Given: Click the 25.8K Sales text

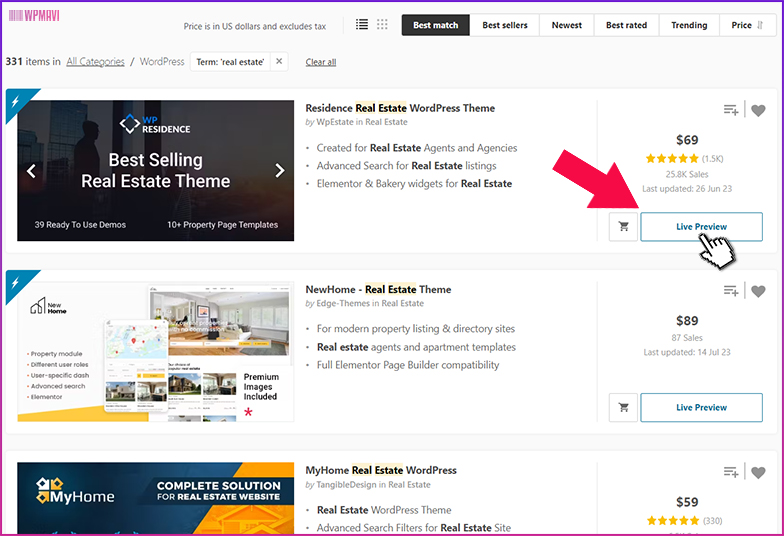Looking at the screenshot, I should [x=687, y=174].
